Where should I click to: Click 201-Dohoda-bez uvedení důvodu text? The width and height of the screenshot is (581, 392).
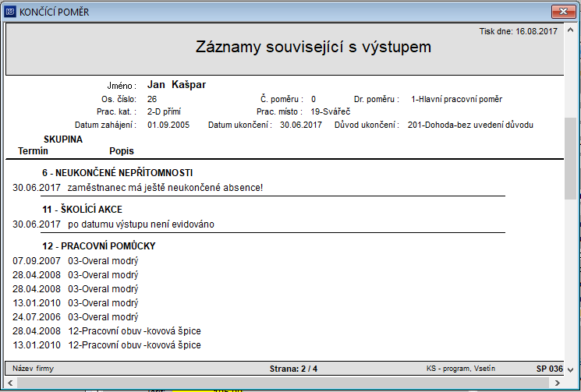[x=470, y=125]
